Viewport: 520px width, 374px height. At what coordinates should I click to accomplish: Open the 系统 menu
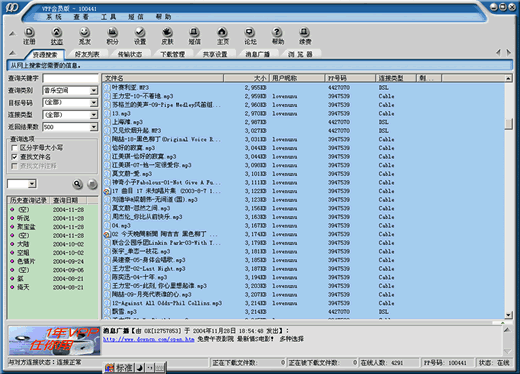click(x=53, y=17)
